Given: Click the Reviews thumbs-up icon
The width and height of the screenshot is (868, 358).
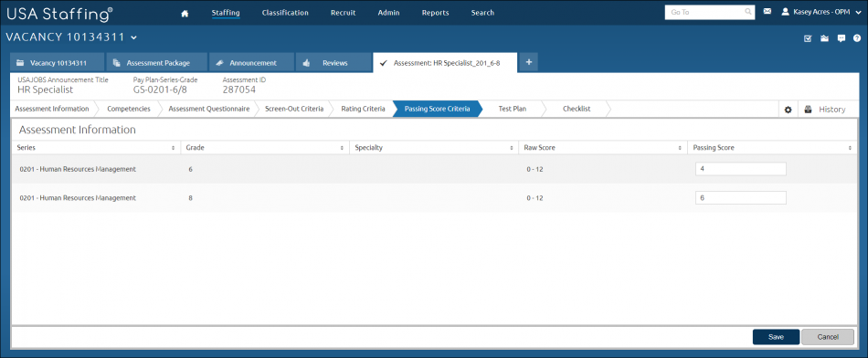Looking at the screenshot, I should [306, 63].
